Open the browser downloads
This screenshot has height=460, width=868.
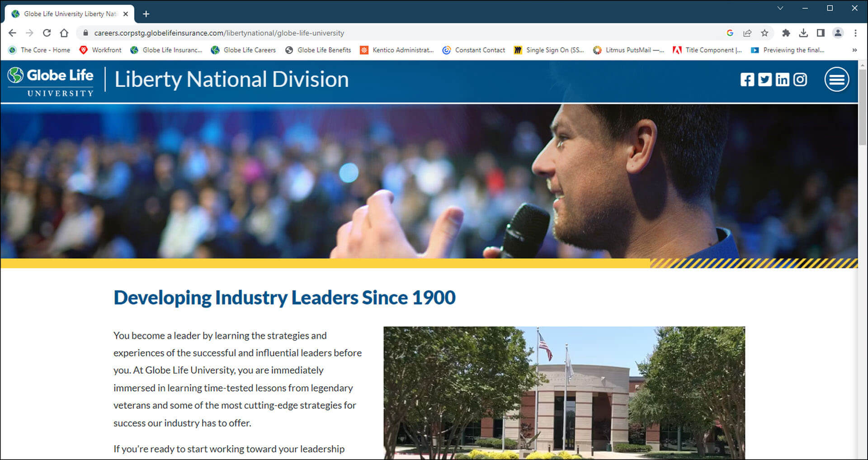click(x=803, y=33)
